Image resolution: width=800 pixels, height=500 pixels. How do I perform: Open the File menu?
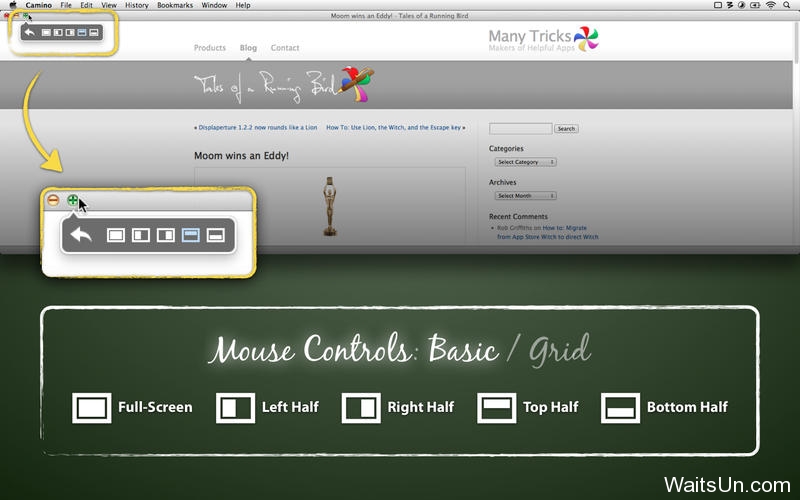click(x=66, y=5)
